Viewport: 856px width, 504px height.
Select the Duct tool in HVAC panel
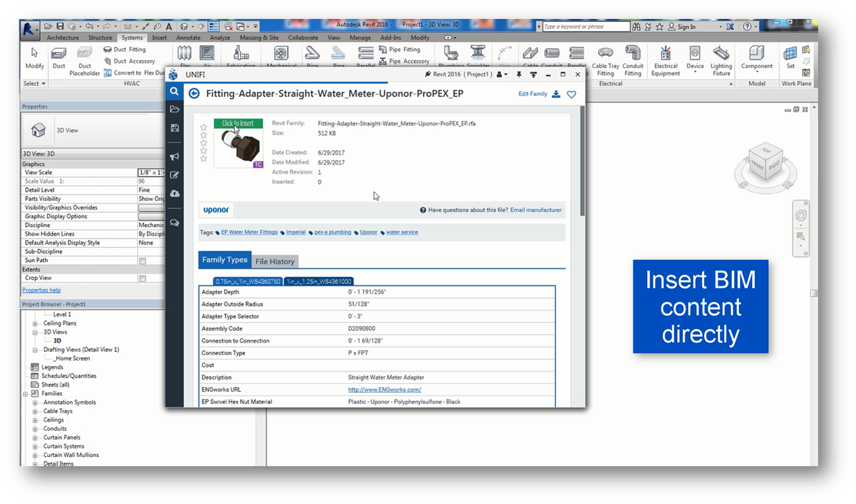(59, 57)
